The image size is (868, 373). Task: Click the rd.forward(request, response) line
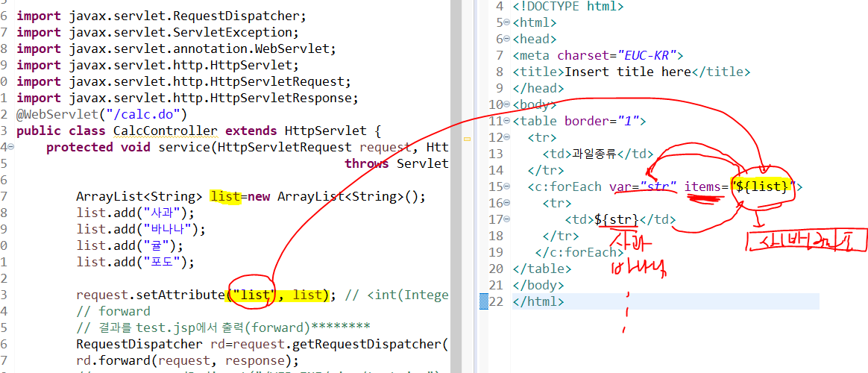188,361
